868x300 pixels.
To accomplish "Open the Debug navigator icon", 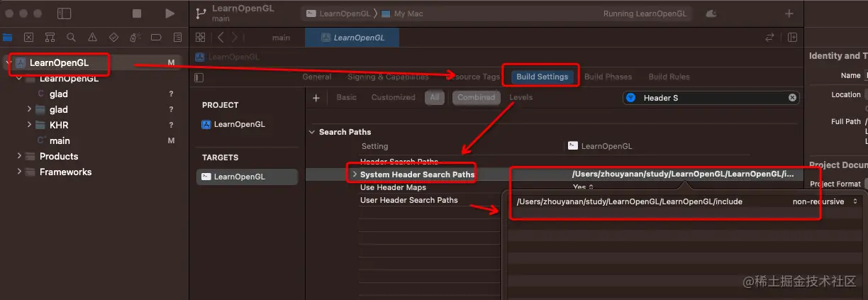I will click(x=135, y=38).
